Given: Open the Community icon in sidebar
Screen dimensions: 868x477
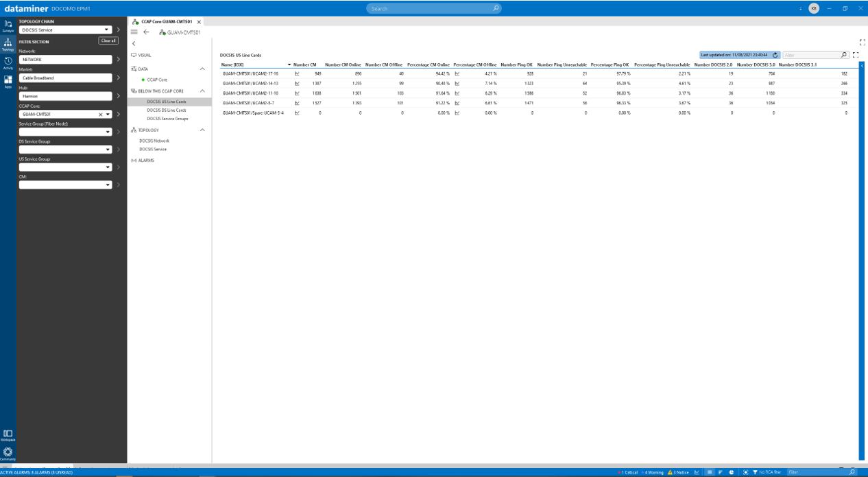Looking at the screenshot, I should [x=8, y=453].
